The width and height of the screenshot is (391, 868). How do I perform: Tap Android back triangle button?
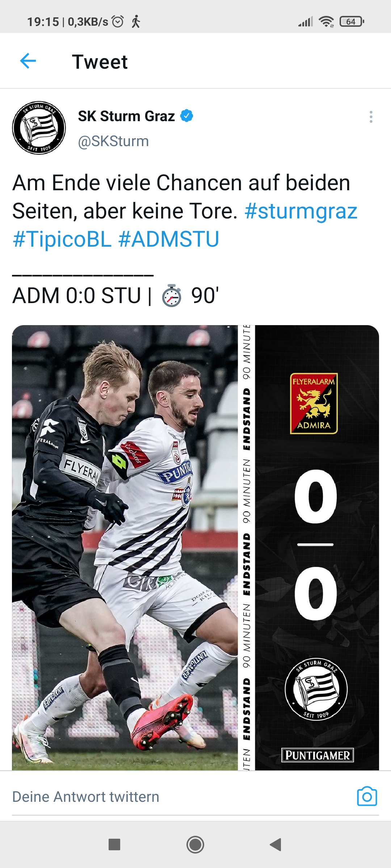click(x=276, y=844)
